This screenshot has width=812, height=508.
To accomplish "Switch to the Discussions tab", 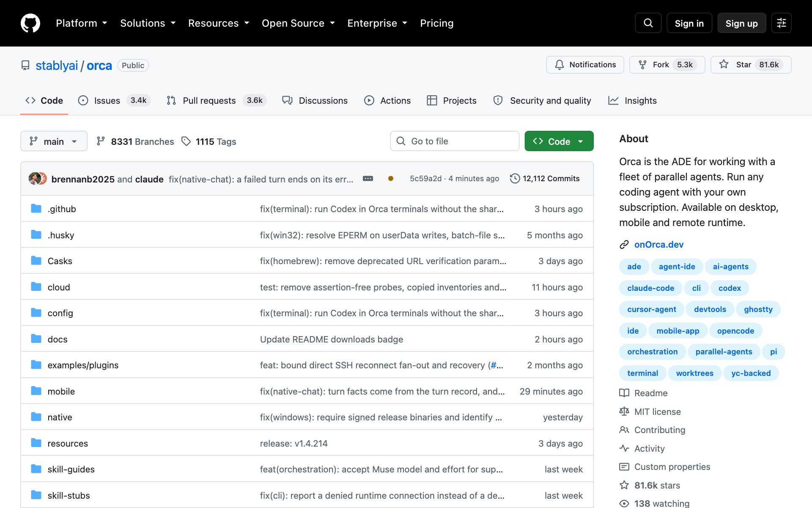I will (315, 100).
